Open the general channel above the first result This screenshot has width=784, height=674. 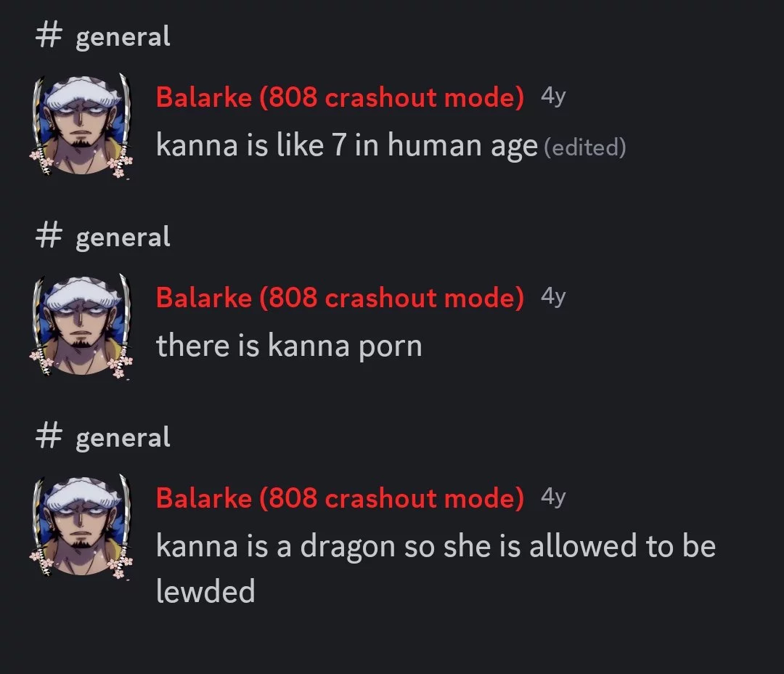(123, 37)
